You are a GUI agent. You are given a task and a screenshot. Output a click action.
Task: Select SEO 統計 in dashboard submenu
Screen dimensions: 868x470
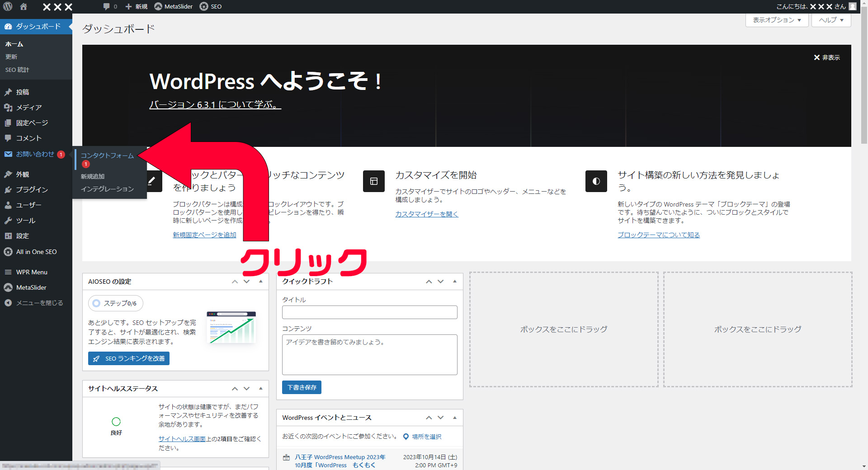tap(17, 70)
